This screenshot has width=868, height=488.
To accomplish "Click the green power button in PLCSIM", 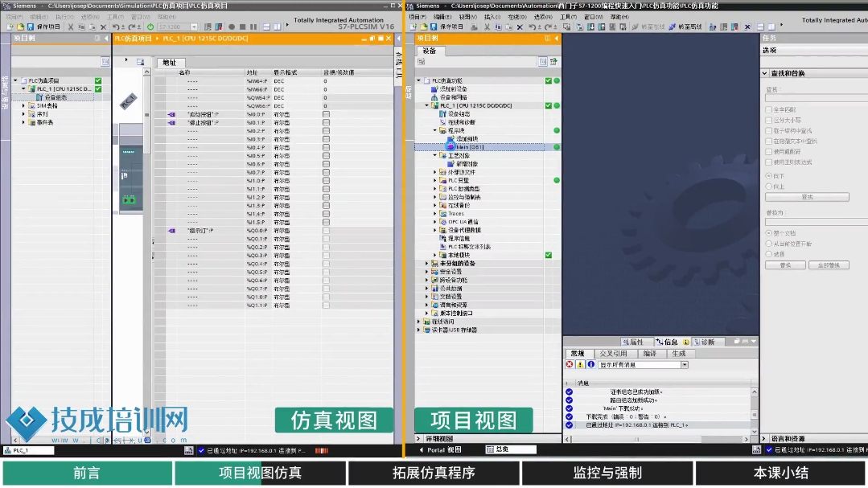I will [150, 27].
